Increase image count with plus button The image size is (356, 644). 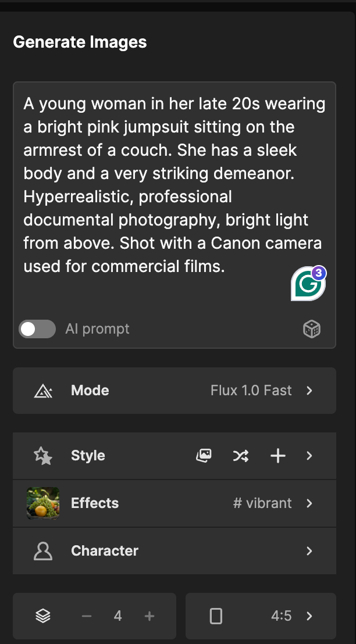coord(149,616)
